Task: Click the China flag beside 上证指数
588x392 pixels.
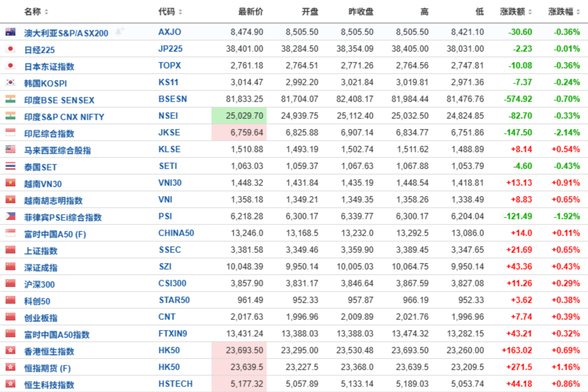Action: tap(10, 250)
